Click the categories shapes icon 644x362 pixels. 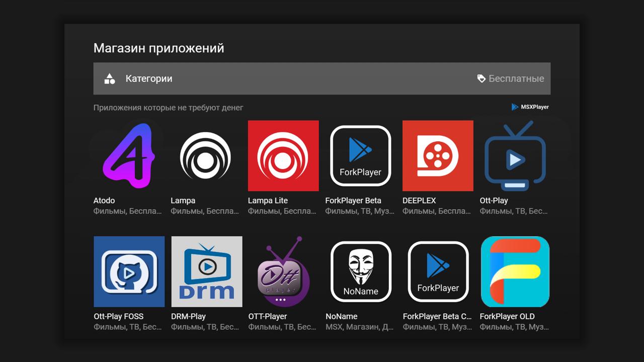click(x=109, y=78)
